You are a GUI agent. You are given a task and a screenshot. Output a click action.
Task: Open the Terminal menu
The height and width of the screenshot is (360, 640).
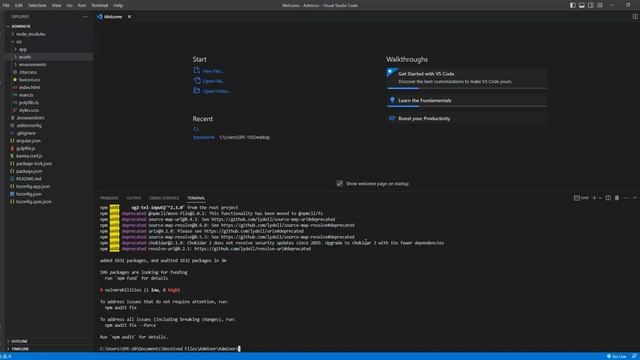pyautogui.click(x=100, y=5)
